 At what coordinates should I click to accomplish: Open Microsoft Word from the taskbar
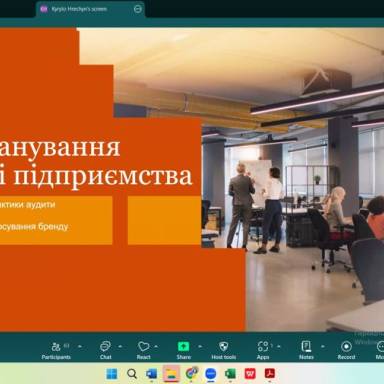152,374
